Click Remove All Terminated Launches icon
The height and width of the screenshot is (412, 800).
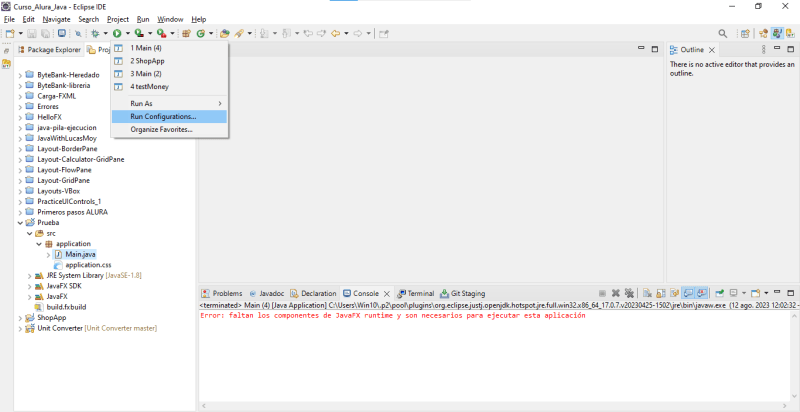629,293
